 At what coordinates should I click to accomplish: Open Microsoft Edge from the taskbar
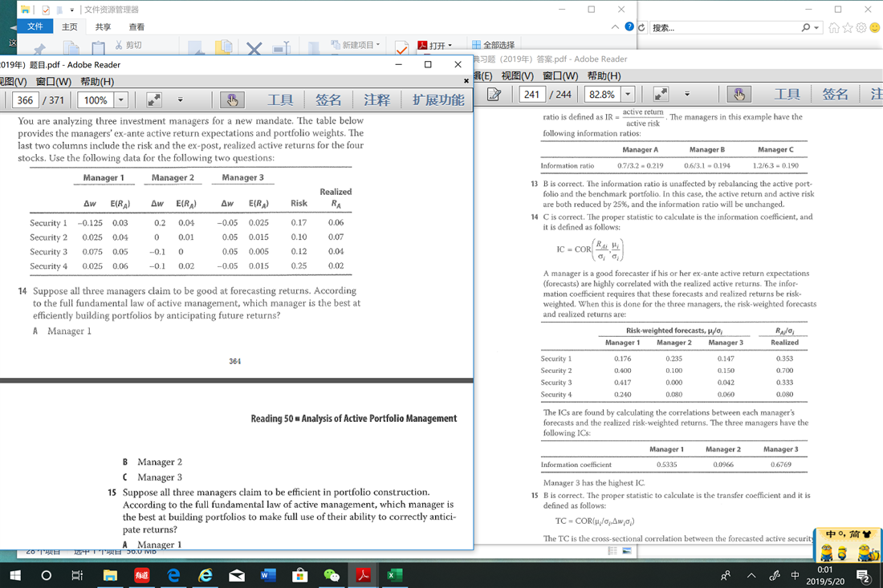[x=173, y=575]
